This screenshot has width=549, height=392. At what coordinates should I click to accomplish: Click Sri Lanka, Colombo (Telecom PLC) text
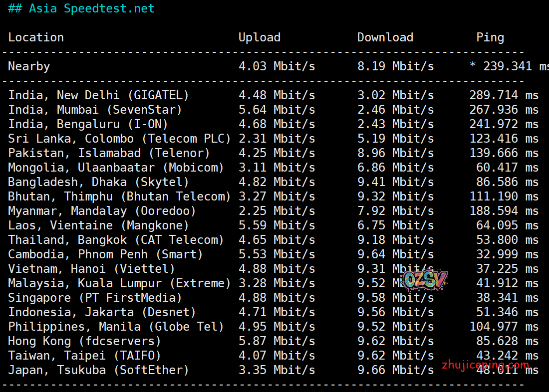coord(119,139)
